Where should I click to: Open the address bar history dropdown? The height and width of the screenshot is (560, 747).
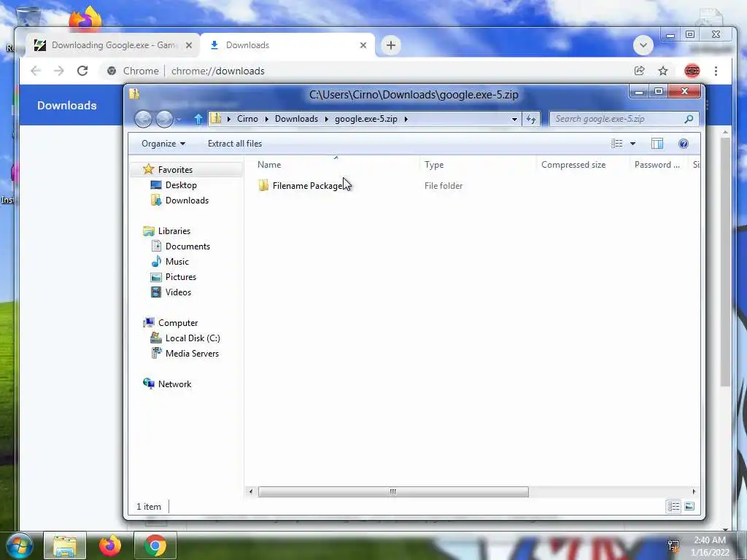[514, 119]
